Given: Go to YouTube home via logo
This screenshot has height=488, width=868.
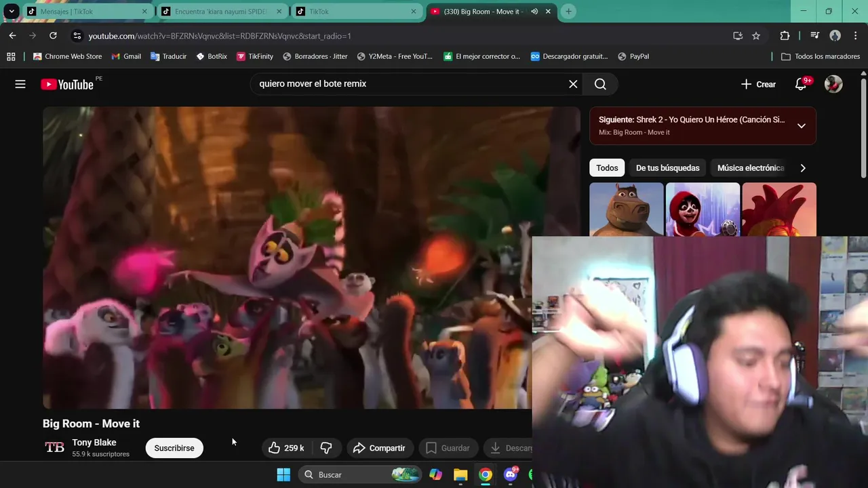Looking at the screenshot, I should (67, 84).
